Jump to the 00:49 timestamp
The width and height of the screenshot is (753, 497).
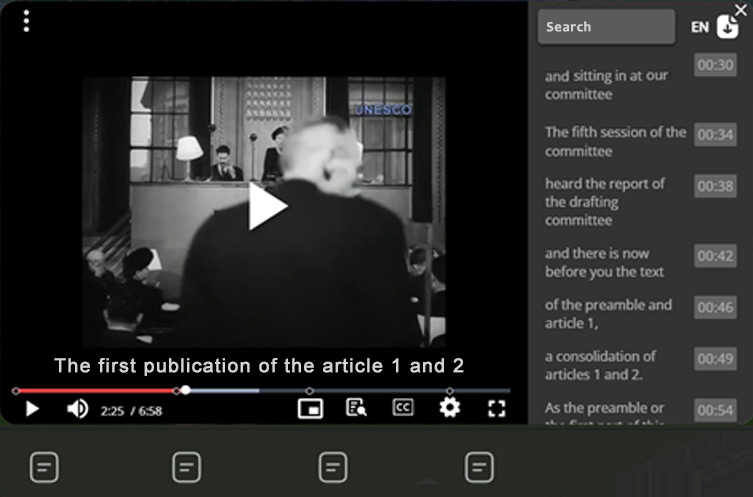(x=715, y=359)
